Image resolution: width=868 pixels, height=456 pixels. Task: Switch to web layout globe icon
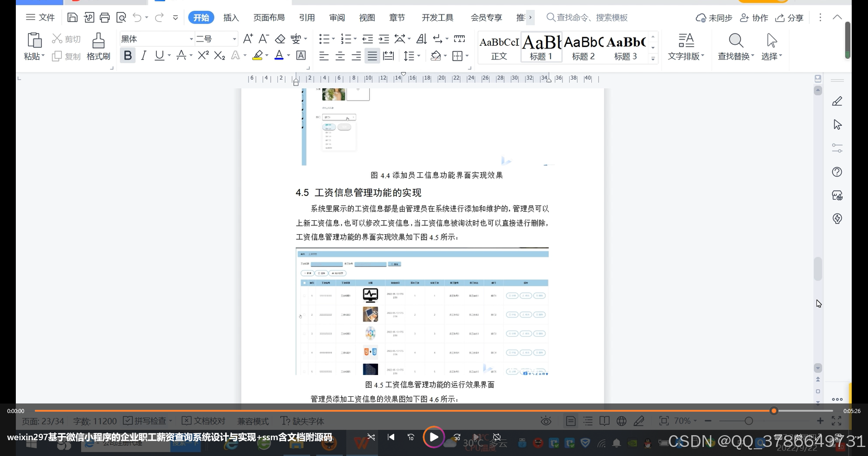[x=622, y=421]
